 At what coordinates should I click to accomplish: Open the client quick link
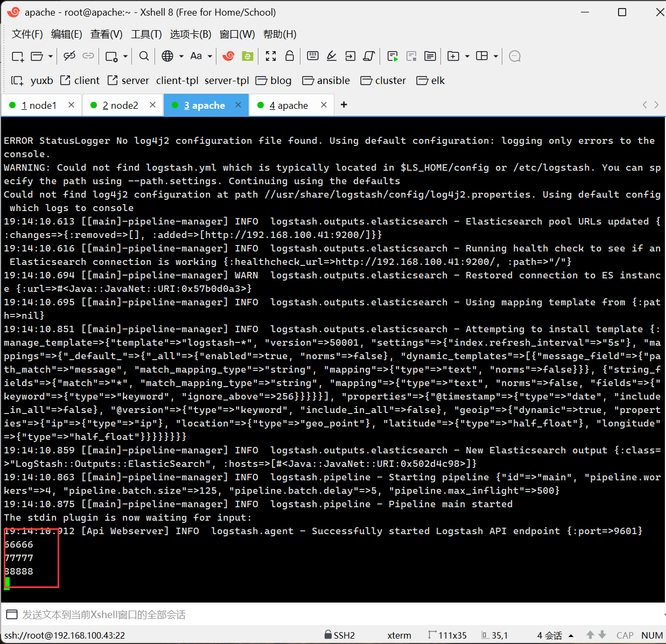pyautogui.click(x=80, y=81)
